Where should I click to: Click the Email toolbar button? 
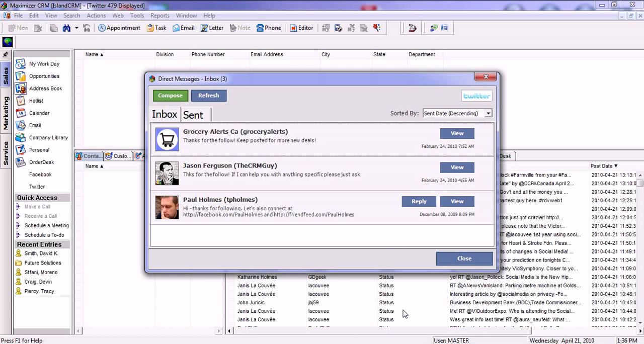184,28
